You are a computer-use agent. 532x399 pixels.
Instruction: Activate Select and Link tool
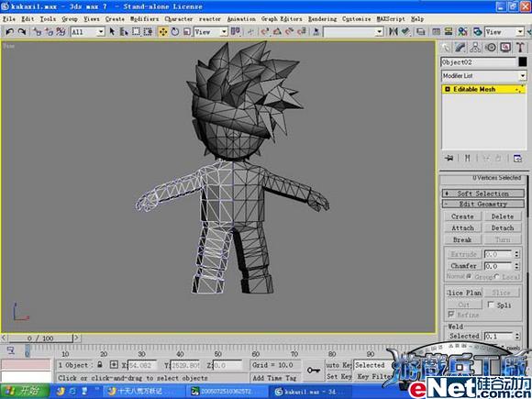[37, 32]
